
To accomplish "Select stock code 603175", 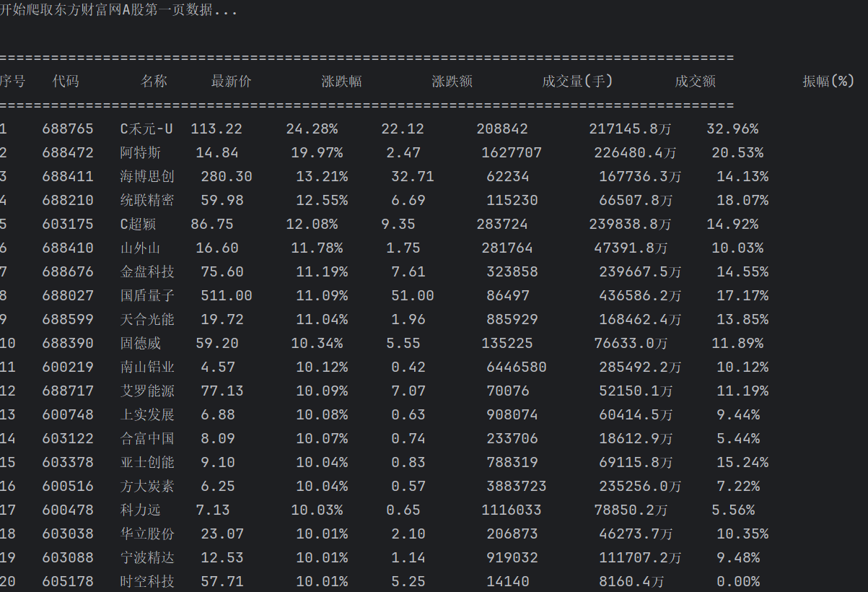I will [x=68, y=225].
